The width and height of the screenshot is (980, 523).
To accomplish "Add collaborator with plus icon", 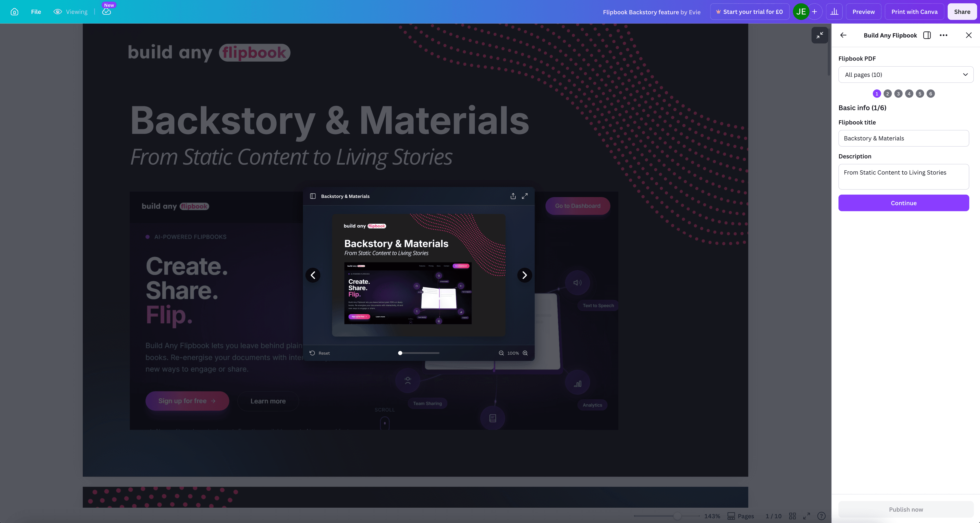I will click(815, 12).
